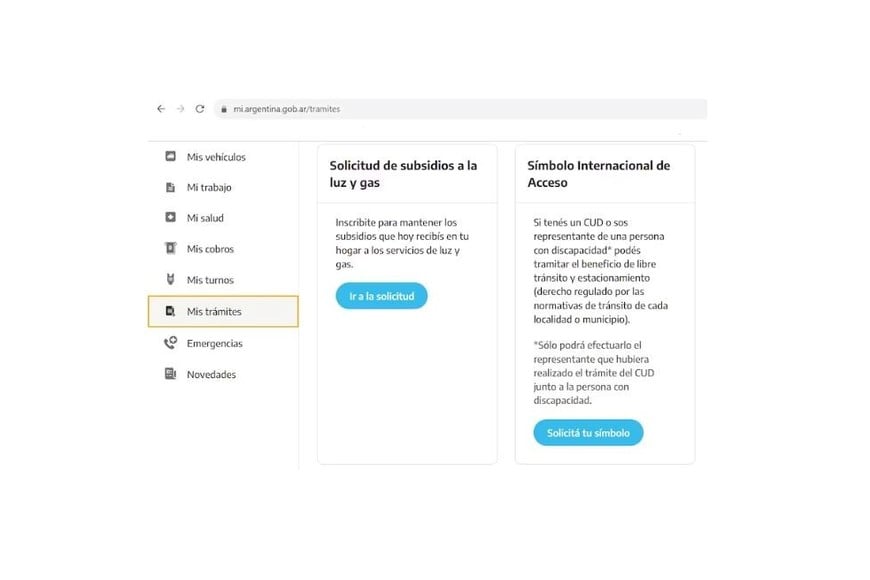Click the browser forward arrow

pyautogui.click(x=180, y=109)
